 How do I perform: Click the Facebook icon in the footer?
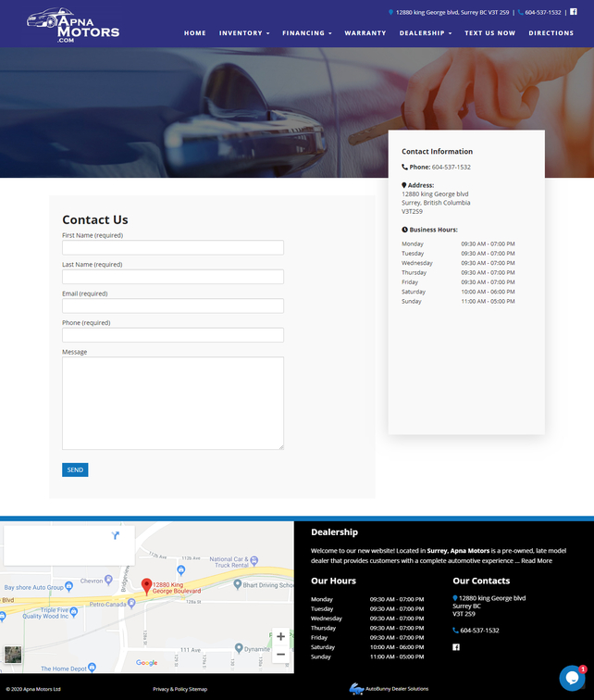(x=456, y=647)
